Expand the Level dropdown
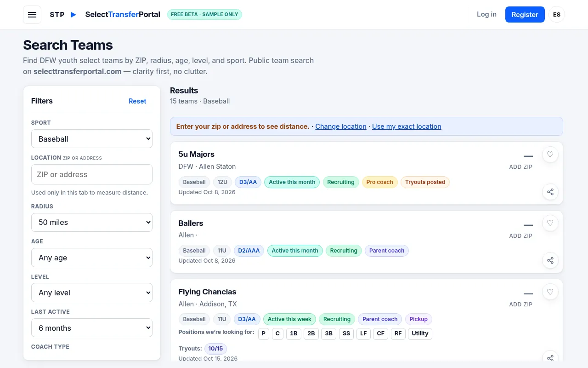Image resolution: width=588 pixels, height=368 pixels. (x=92, y=293)
